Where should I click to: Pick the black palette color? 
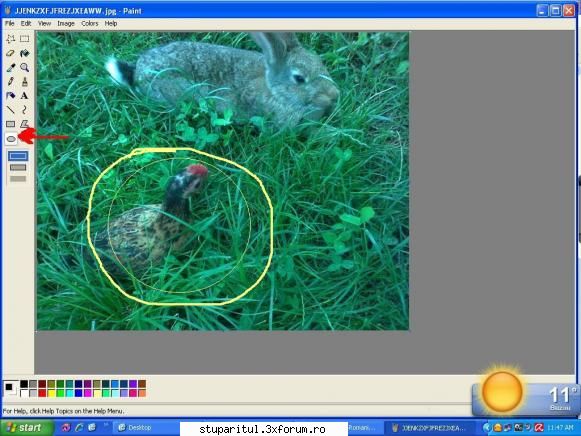click(x=24, y=384)
